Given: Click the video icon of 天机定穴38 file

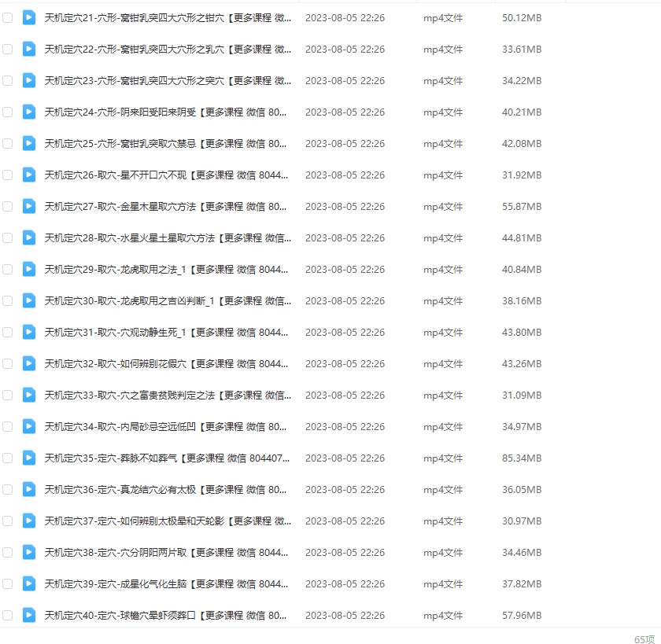Looking at the screenshot, I should (29, 552).
